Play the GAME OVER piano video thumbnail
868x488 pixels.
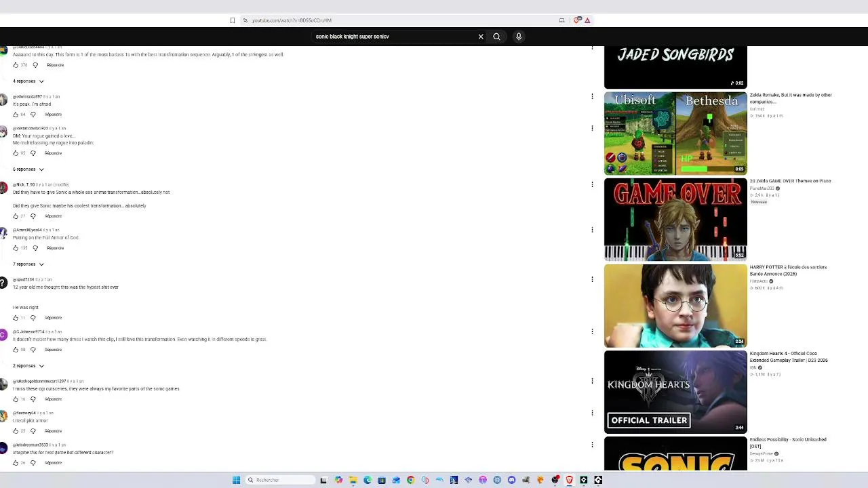point(675,220)
